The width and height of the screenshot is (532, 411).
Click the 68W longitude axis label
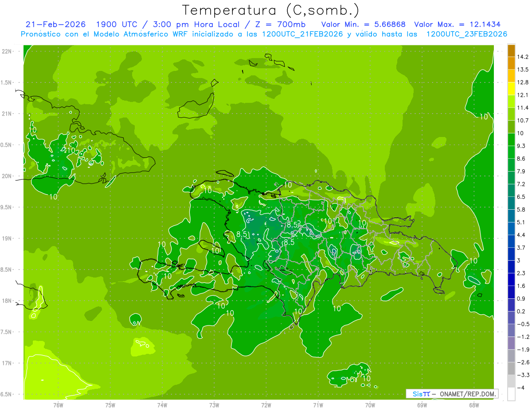point(473,405)
